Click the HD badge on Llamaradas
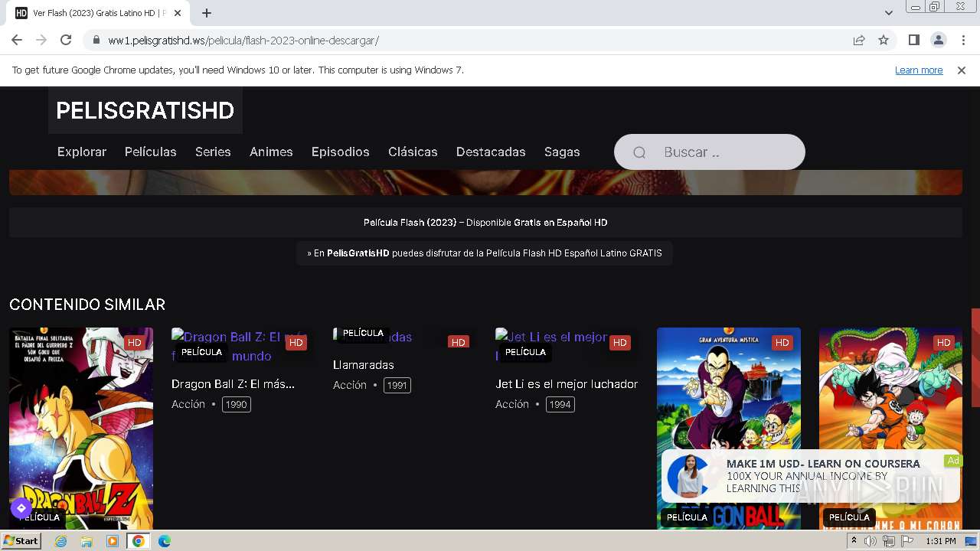 click(x=458, y=342)
